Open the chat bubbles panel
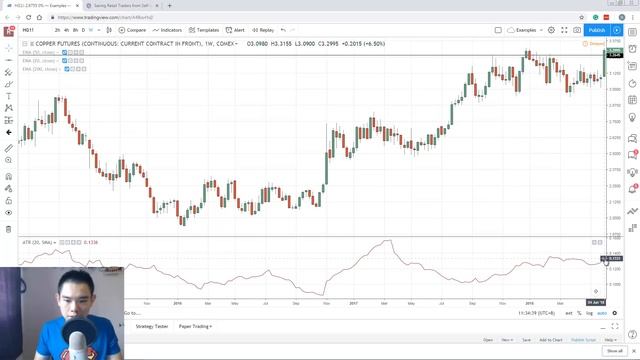640x360 pixels. point(632,138)
